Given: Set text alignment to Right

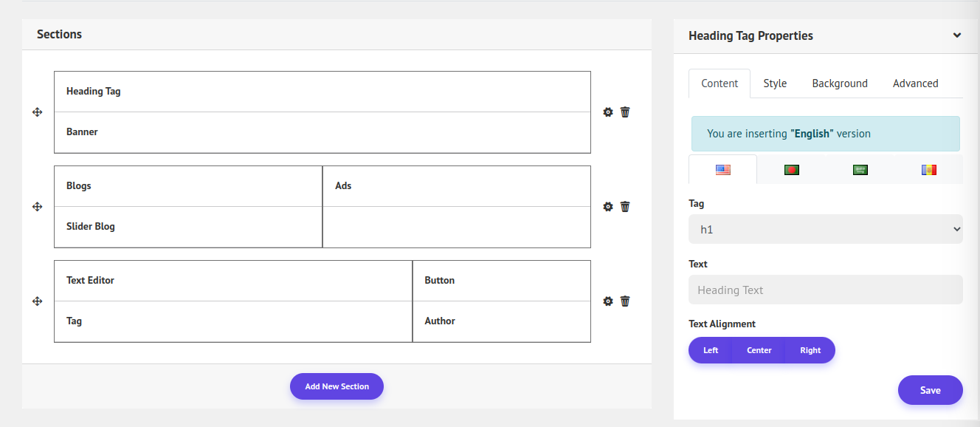Looking at the screenshot, I should tap(810, 350).
